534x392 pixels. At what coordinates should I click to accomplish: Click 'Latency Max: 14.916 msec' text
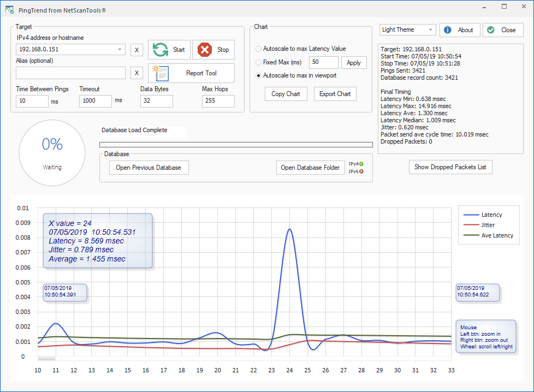[x=416, y=106]
